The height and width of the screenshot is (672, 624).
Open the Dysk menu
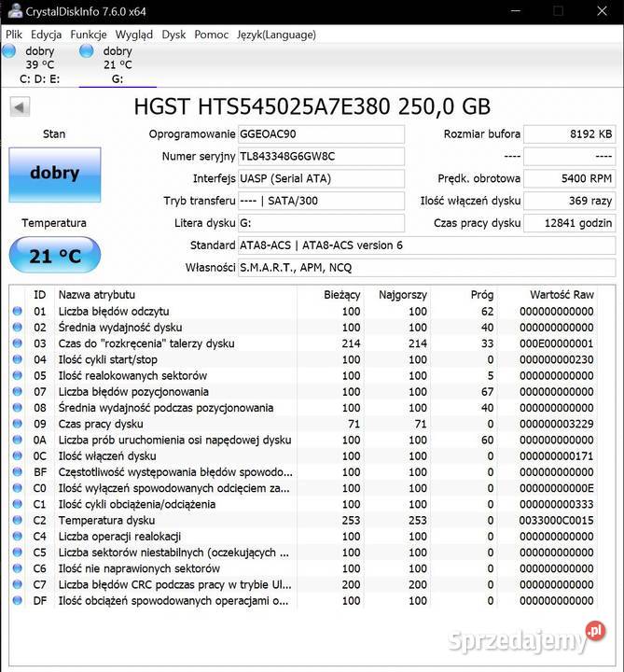coord(173,35)
